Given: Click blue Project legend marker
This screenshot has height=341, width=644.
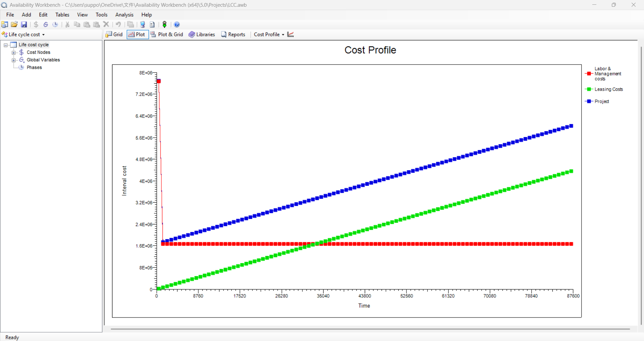Looking at the screenshot, I should pos(589,101).
